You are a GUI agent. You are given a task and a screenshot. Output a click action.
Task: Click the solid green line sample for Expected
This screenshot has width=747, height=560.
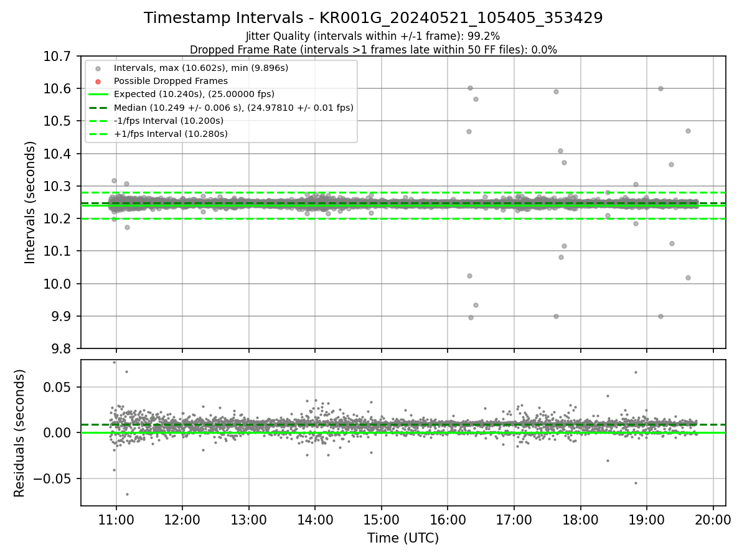(98, 95)
